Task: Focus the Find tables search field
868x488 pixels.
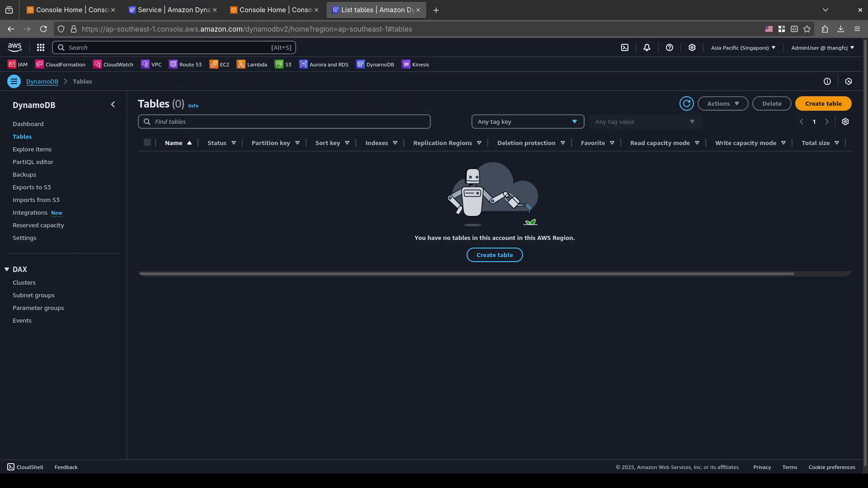Action: pos(284,122)
